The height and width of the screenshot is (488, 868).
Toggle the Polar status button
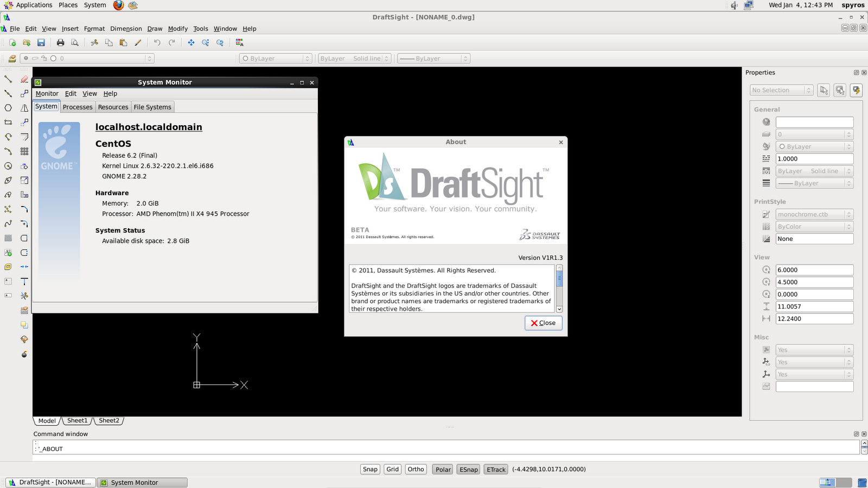tap(443, 470)
